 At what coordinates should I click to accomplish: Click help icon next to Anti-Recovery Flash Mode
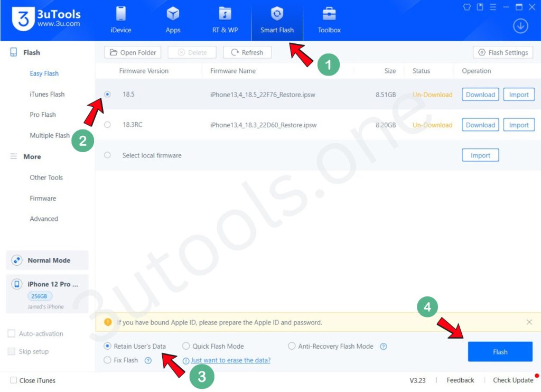coord(384,347)
